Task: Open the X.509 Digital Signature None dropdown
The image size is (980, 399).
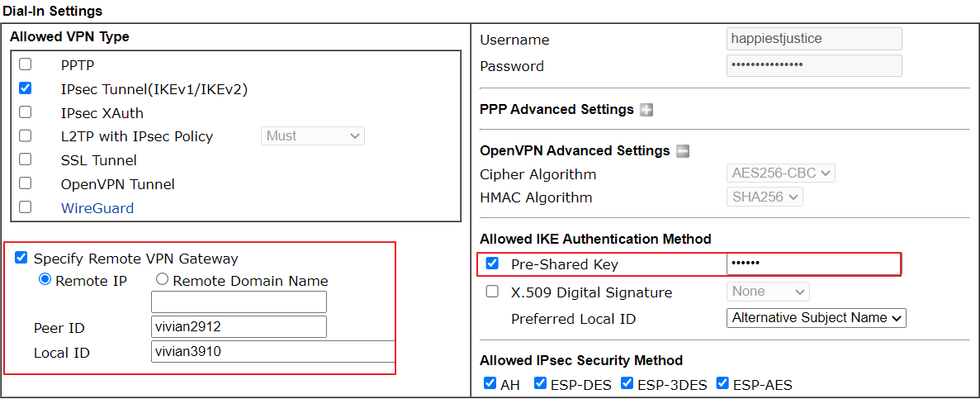Action: coord(768,292)
